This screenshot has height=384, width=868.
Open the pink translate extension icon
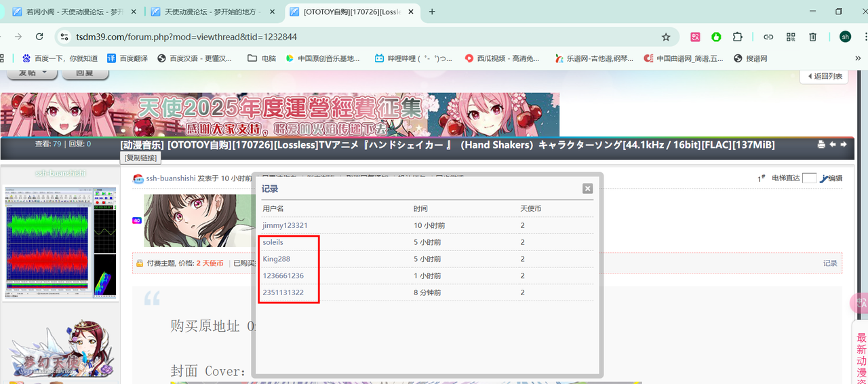pyautogui.click(x=696, y=37)
